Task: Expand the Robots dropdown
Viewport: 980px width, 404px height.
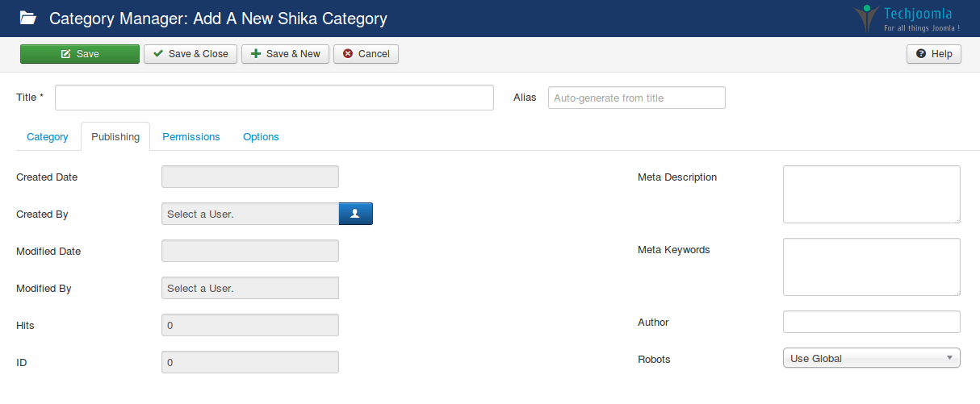Action: coord(871,358)
